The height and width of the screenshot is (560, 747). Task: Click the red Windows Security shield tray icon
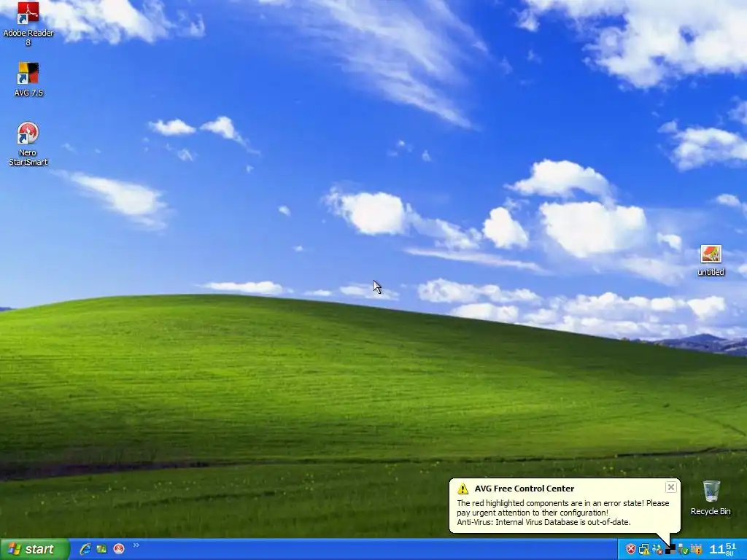click(631, 549)
